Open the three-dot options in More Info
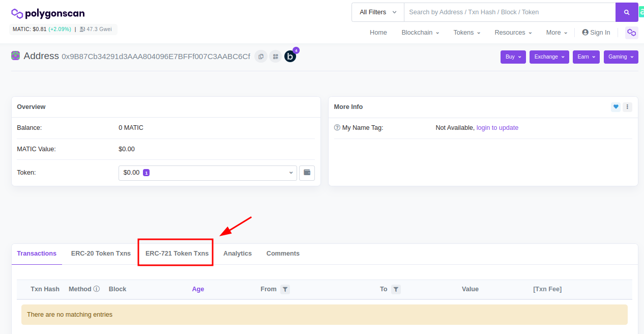 627,107
